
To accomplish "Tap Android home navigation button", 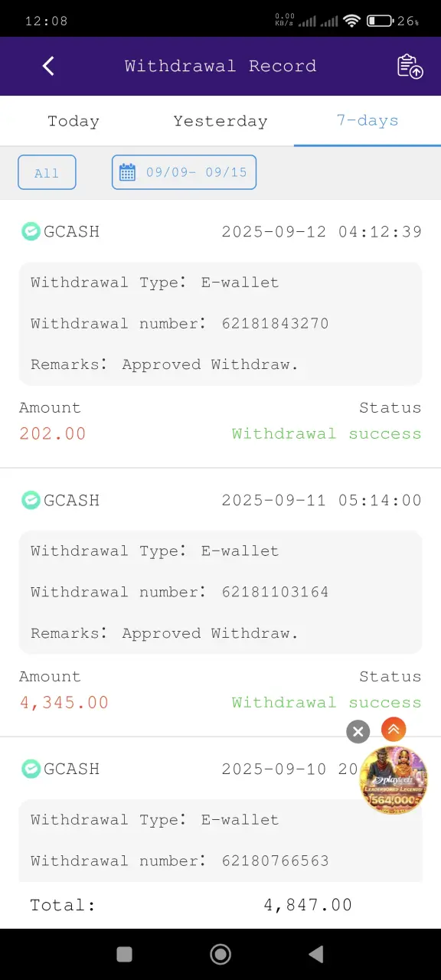I will pos(220,954).
